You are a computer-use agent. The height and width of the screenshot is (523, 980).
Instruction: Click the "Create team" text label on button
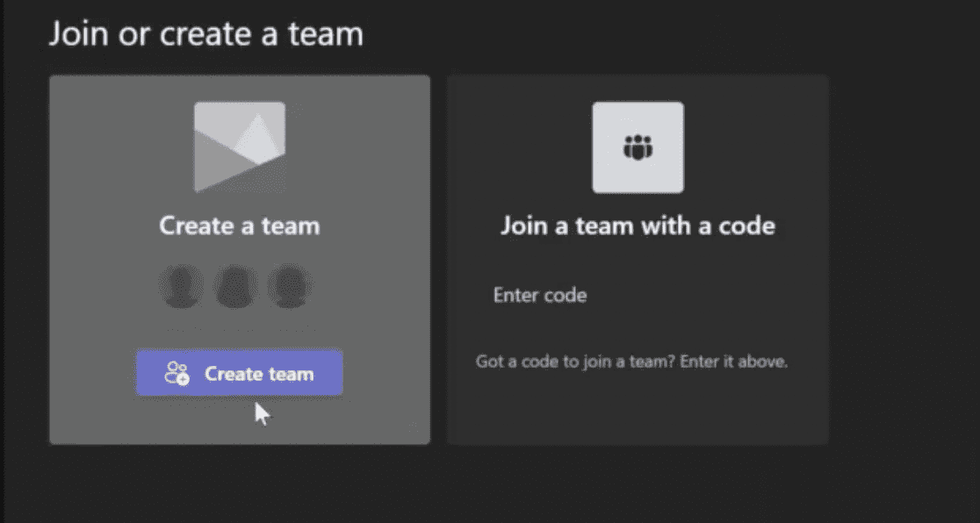(259, 374)
